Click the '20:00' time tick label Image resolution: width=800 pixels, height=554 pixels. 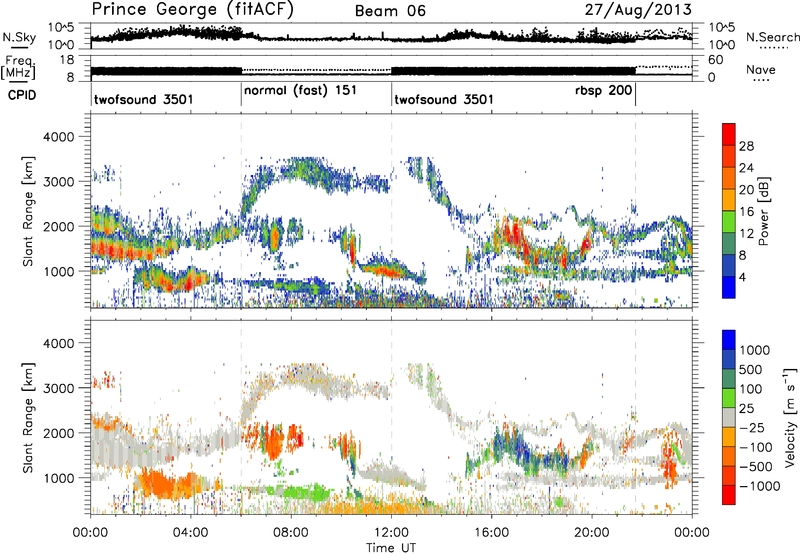click(591, 533)
